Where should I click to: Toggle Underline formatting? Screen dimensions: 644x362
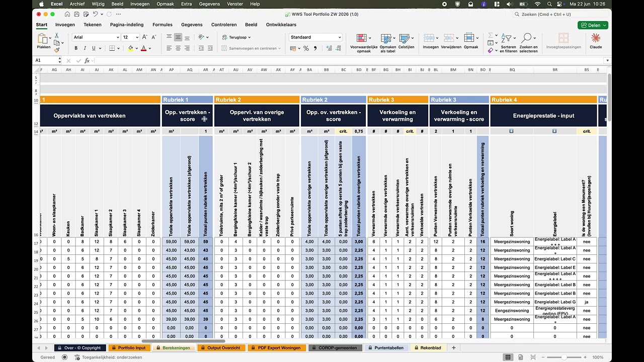94,48
